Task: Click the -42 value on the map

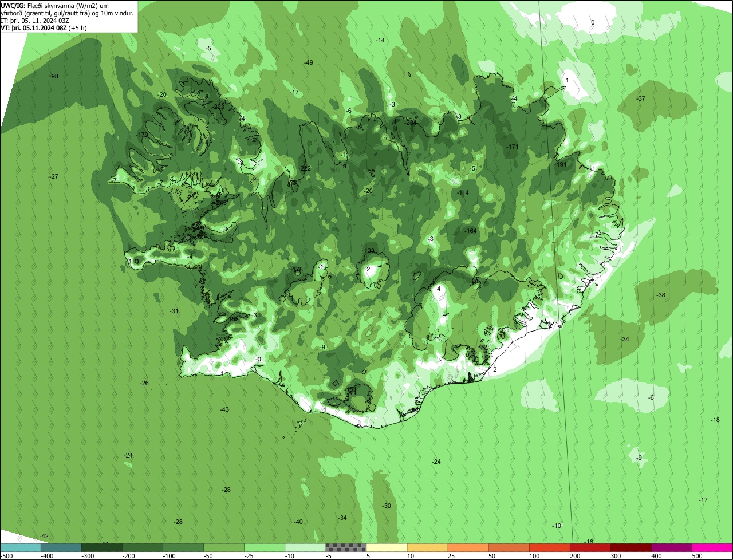Action: [x=44, y=536]
